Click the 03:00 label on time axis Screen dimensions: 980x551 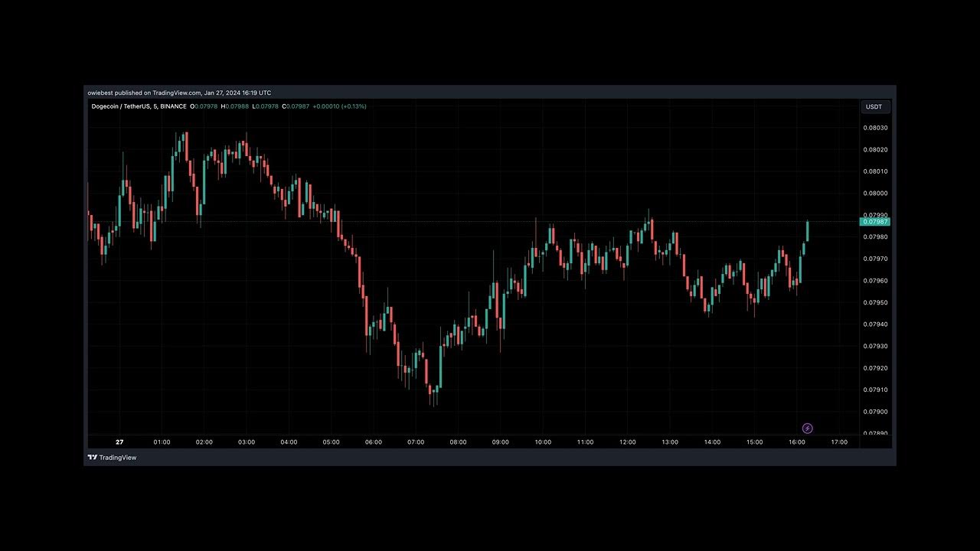coord(247,442)
